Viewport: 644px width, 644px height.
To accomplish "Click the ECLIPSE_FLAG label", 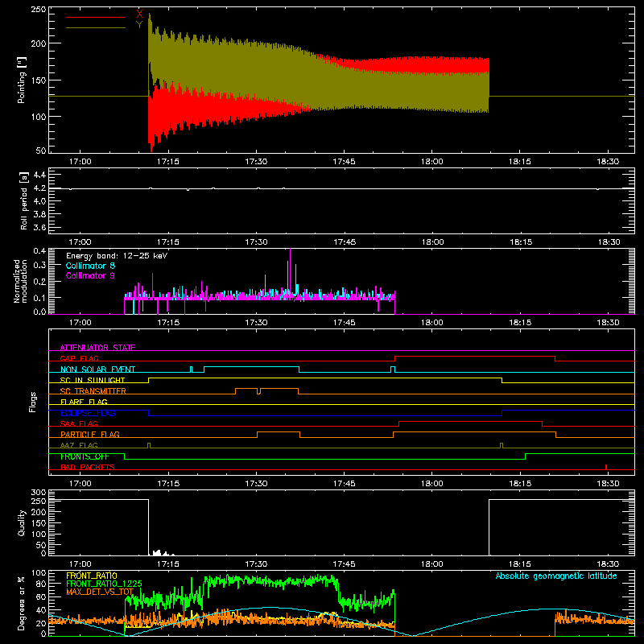I will tap(88, 413).
